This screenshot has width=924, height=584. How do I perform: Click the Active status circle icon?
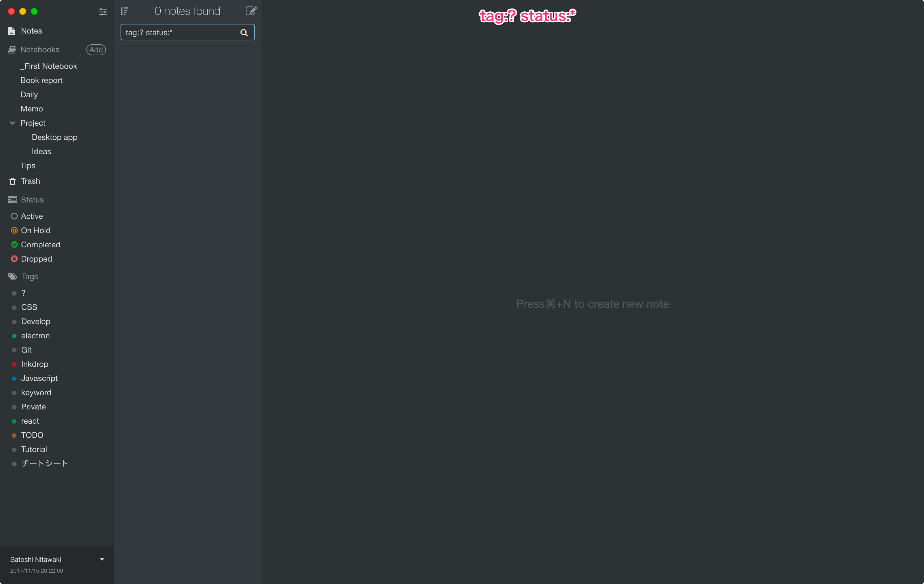click(14, 216)
